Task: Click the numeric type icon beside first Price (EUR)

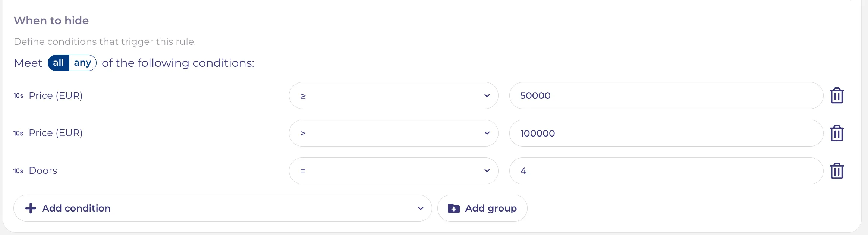Action: point(18,95)
